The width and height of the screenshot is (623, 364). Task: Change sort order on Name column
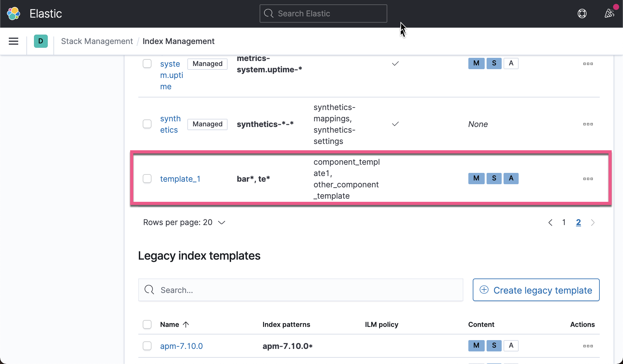(x=175, y=324)
